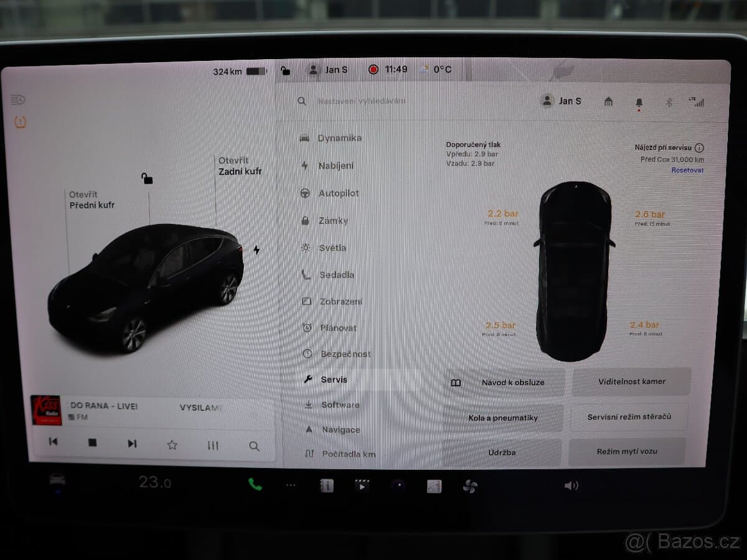Screen dimensions: 747x560
Task: Tap the HomeLink garage icon
Action: (608, 101)
